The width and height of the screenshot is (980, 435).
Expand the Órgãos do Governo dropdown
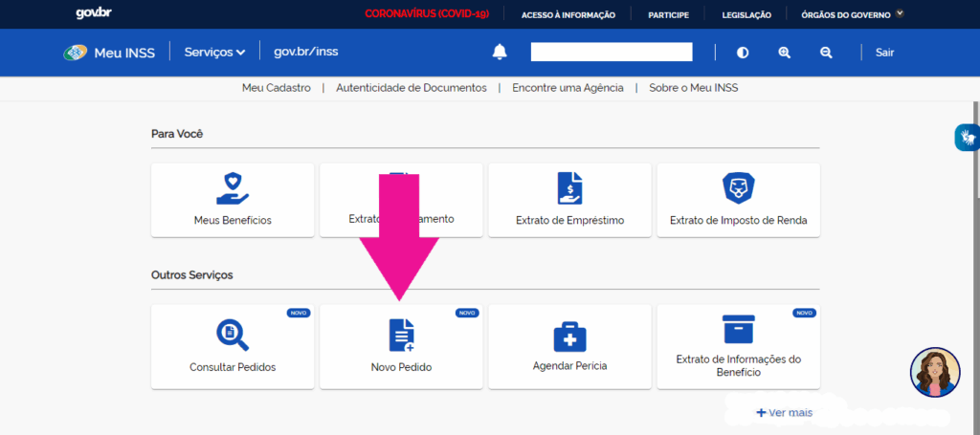click(853, 14)
